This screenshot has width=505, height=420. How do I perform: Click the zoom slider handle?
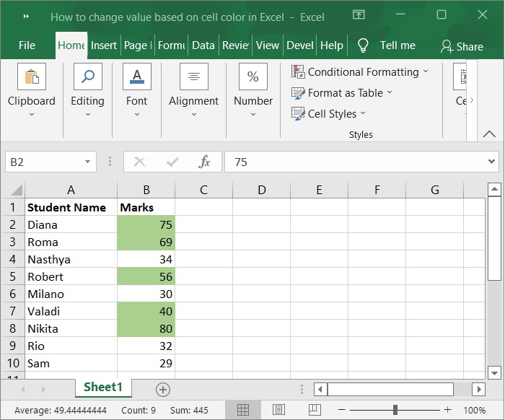395,410
